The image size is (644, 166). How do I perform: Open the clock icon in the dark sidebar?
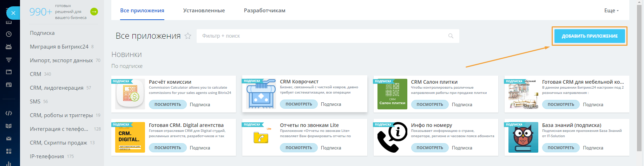pyautogui.click(x=9, y=34)
